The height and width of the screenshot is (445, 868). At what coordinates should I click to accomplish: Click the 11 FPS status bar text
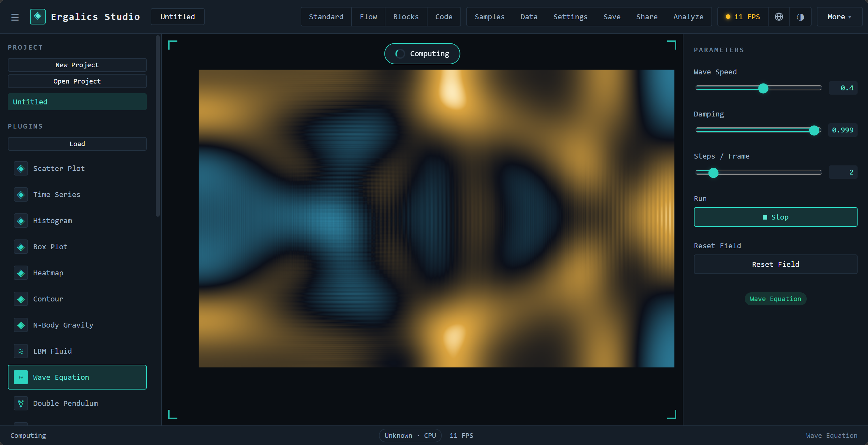click(x=461, y=436)
